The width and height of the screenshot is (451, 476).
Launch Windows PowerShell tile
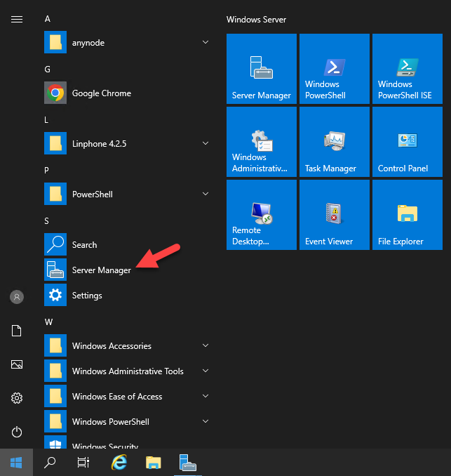335,69
